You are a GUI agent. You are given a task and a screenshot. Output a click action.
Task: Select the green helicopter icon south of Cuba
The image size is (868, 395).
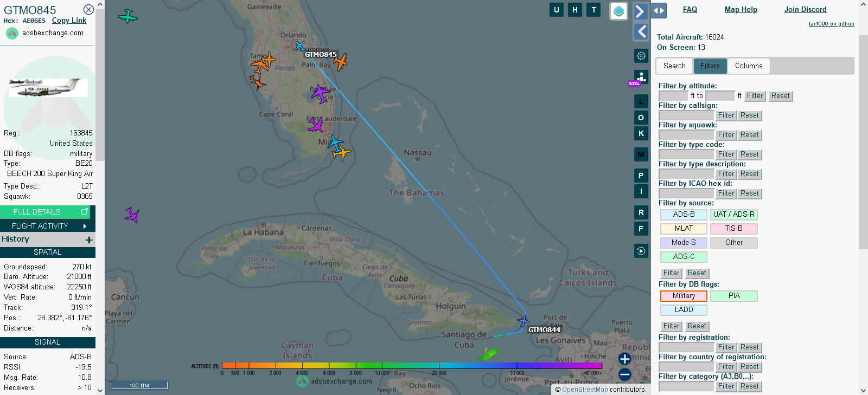[x=488, y=354]
